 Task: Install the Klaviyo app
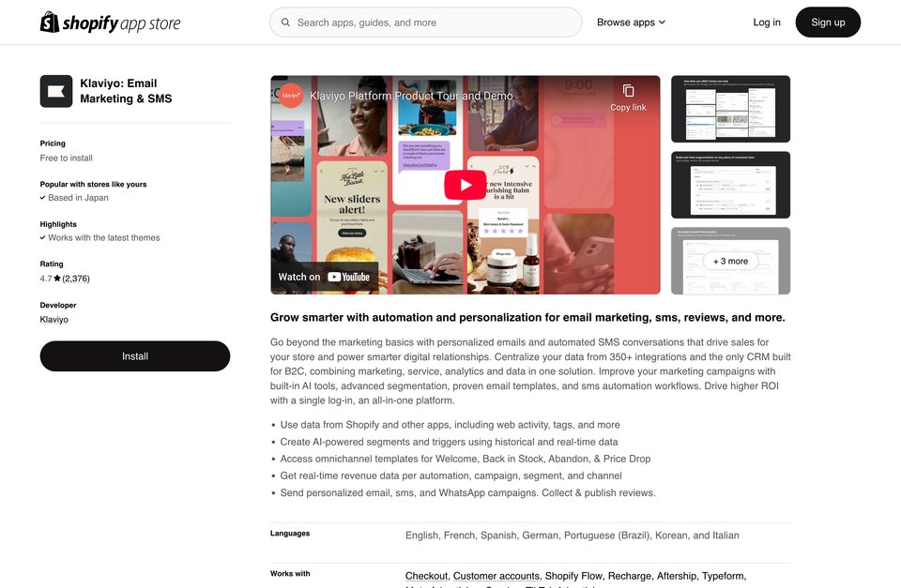(135, 356)
